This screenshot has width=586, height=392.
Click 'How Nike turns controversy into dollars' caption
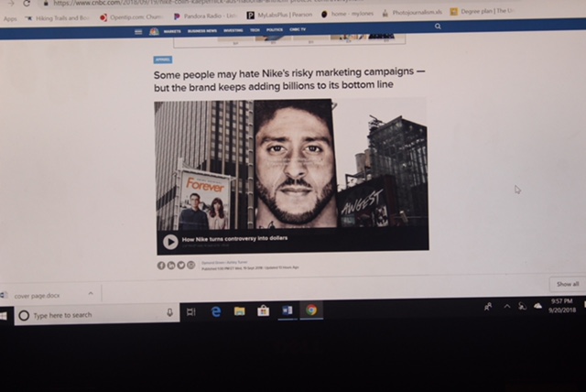[x=234, y=239]
